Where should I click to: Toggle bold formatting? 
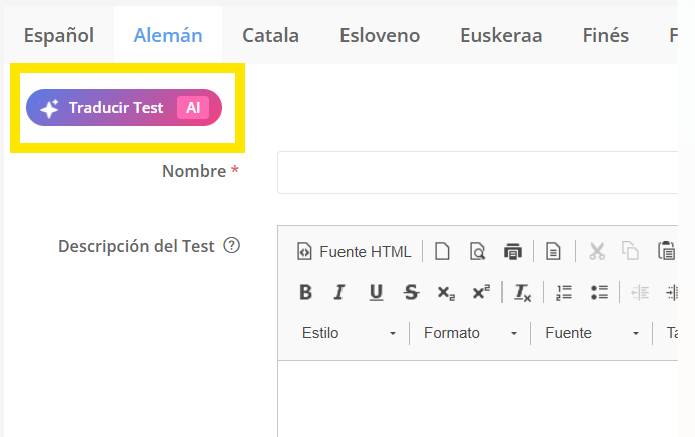click(x=306, y=293)
